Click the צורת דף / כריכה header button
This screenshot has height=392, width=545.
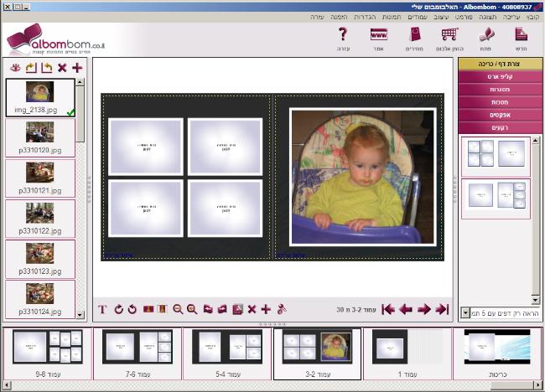500,64
